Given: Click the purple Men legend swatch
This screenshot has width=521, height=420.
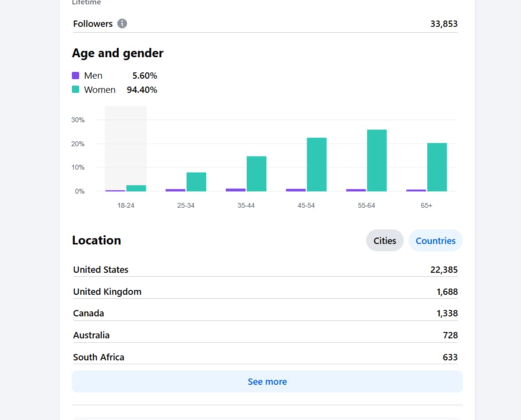Looking at the screenshot, I should (x=76, y=76).
